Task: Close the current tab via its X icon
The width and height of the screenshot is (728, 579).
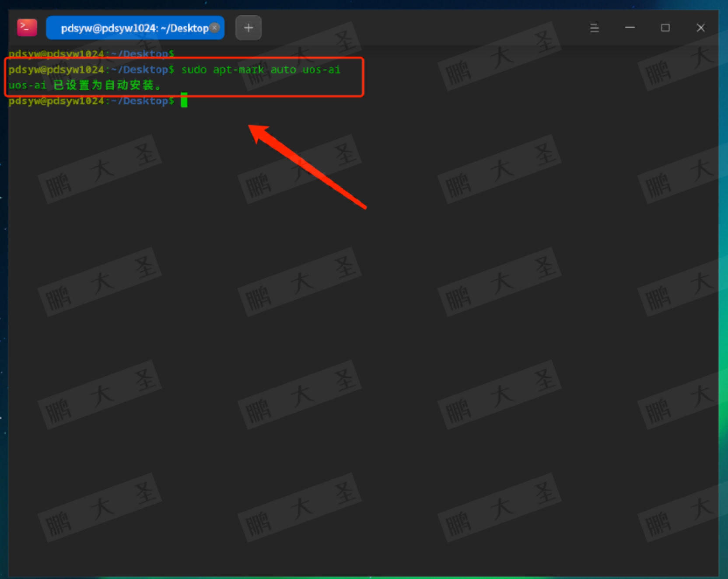Action: (x=214, y=27)
